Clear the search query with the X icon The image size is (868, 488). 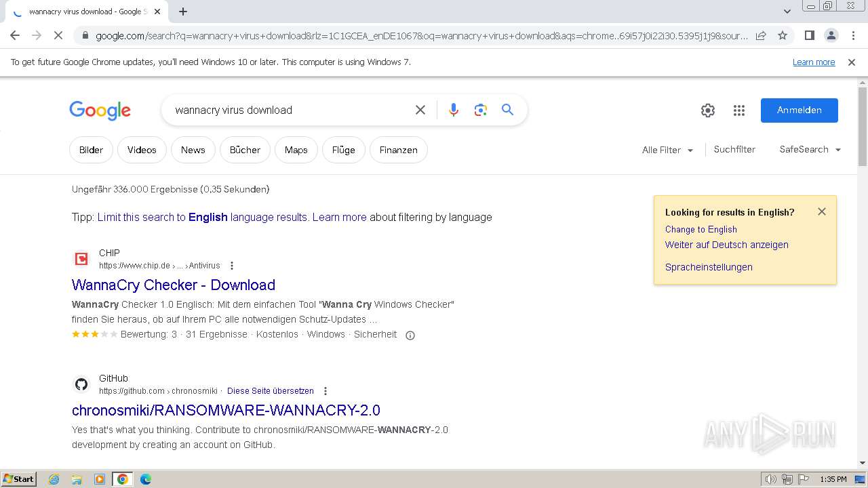click(420, 110)
